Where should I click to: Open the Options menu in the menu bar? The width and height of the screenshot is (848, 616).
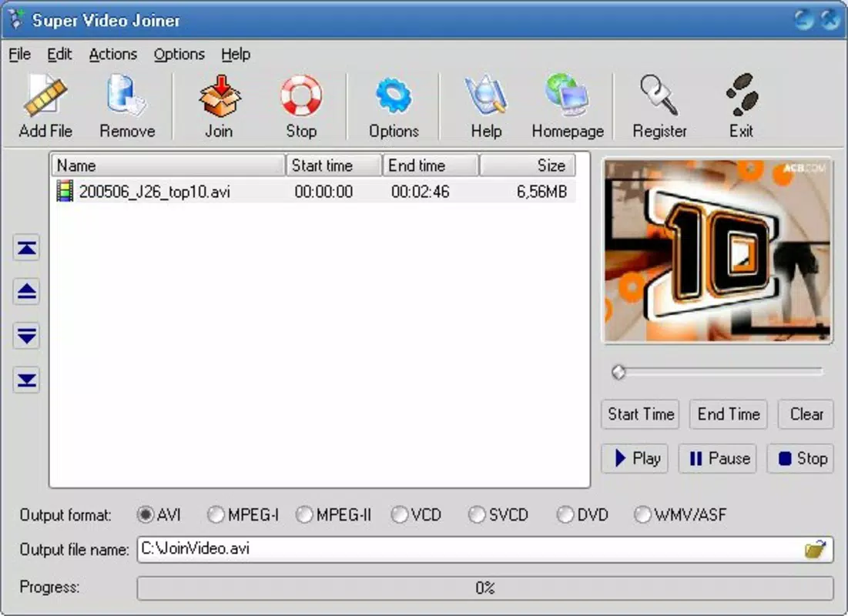[x=179, y=54]
